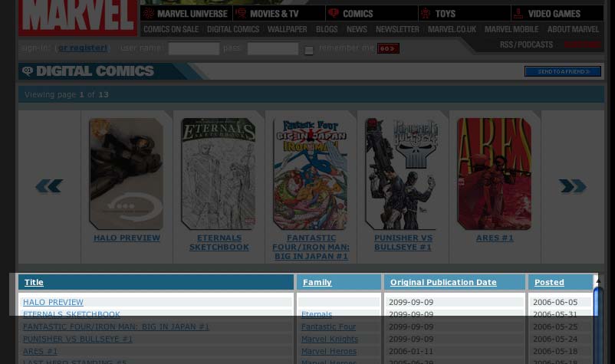
Task: Click the register link
Action: coord(83,48)
